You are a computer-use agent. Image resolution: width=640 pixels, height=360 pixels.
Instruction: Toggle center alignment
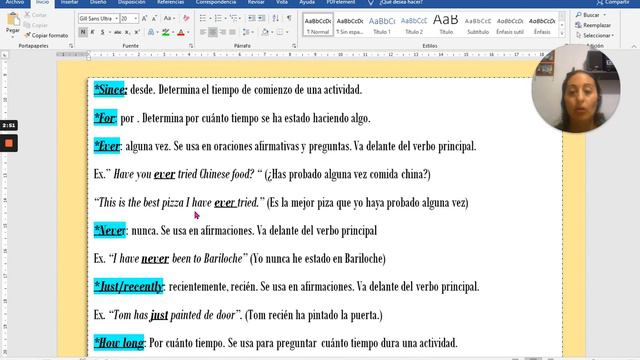[213, 32]
